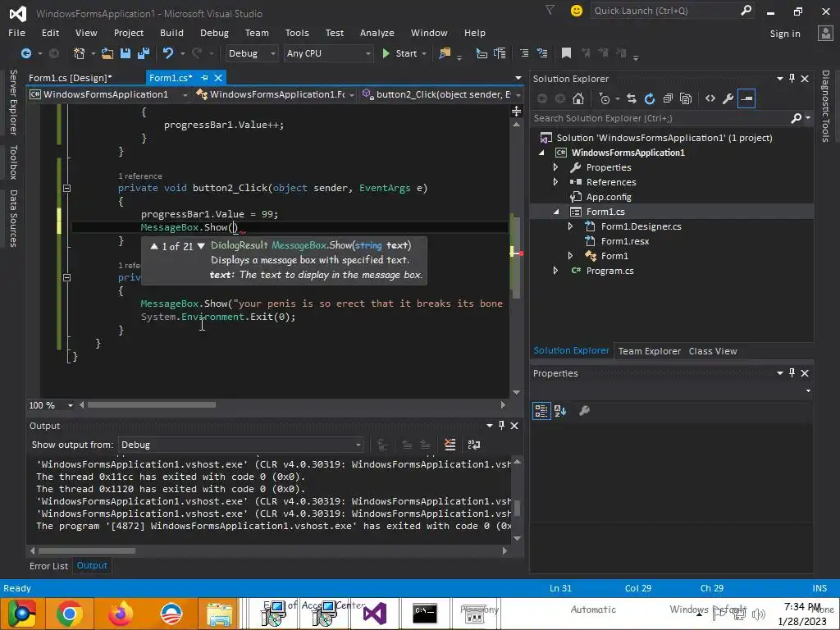Select App.config in Solution Explorer
The width and height of the screenshot is (840, 630).
click(609, 197)
